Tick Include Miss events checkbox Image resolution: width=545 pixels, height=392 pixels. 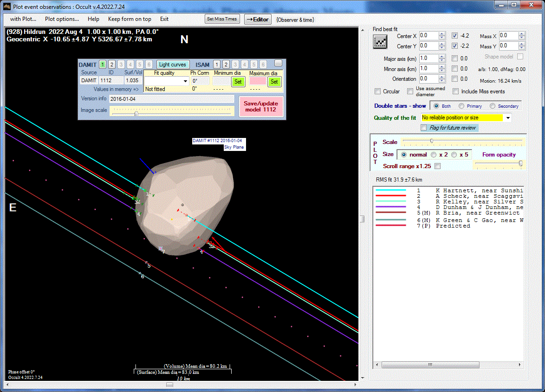tap(456, 91)
